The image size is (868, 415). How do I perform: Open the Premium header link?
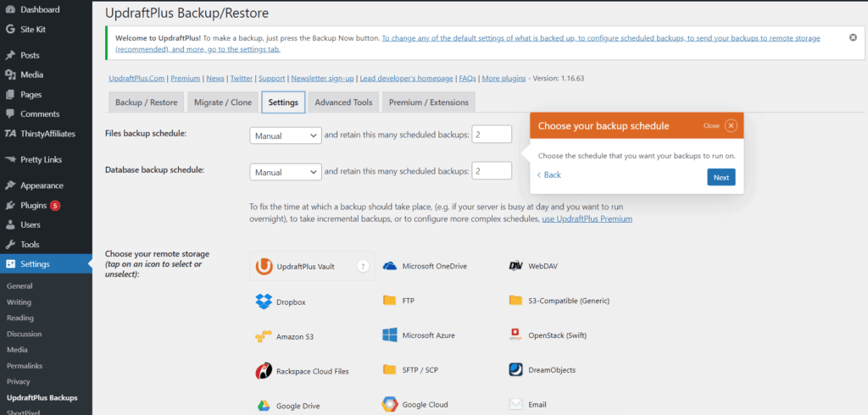[x=185, y=79]
